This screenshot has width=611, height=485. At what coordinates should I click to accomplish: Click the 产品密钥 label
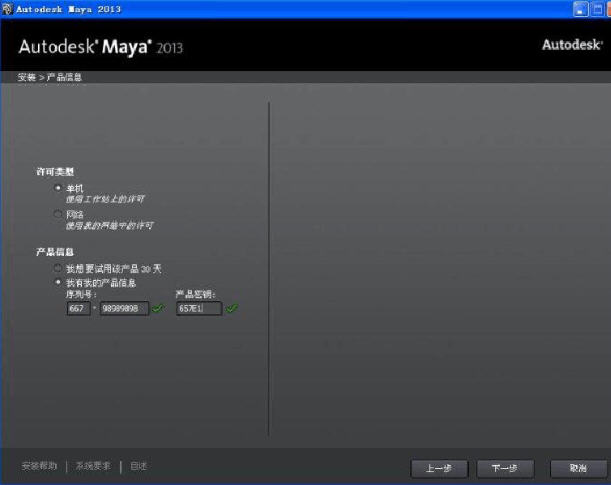point(195,294)
